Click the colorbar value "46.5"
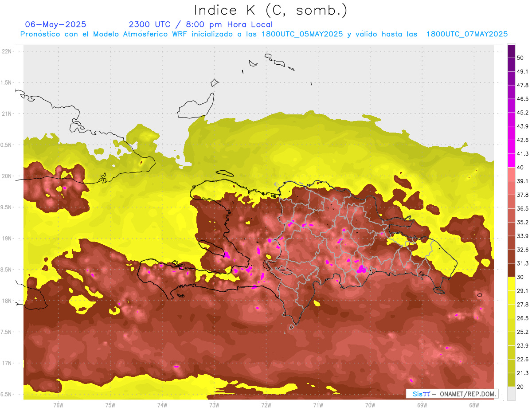The height and width of the screenshot is (411, 532). pyautogui.click(x=522, y=99)
